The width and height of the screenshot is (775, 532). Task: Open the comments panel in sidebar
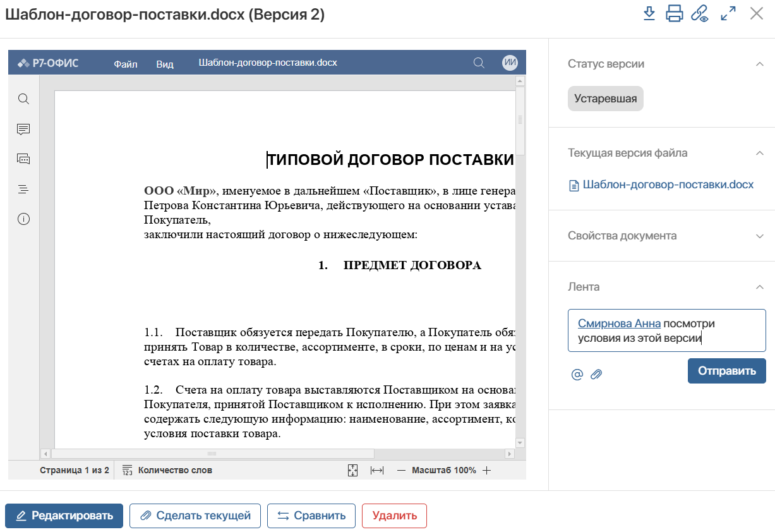[23, 129]
